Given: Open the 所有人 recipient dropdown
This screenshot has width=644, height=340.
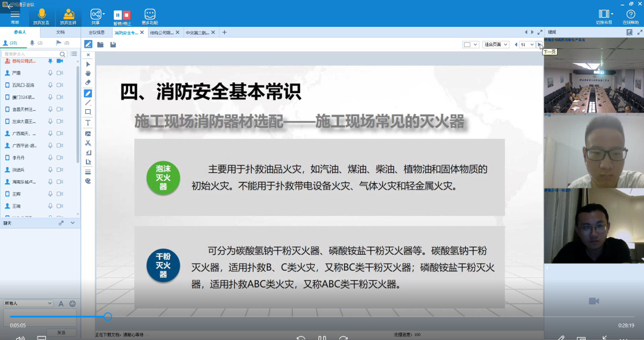Looking at the screenshot, I should click(29, 304).
